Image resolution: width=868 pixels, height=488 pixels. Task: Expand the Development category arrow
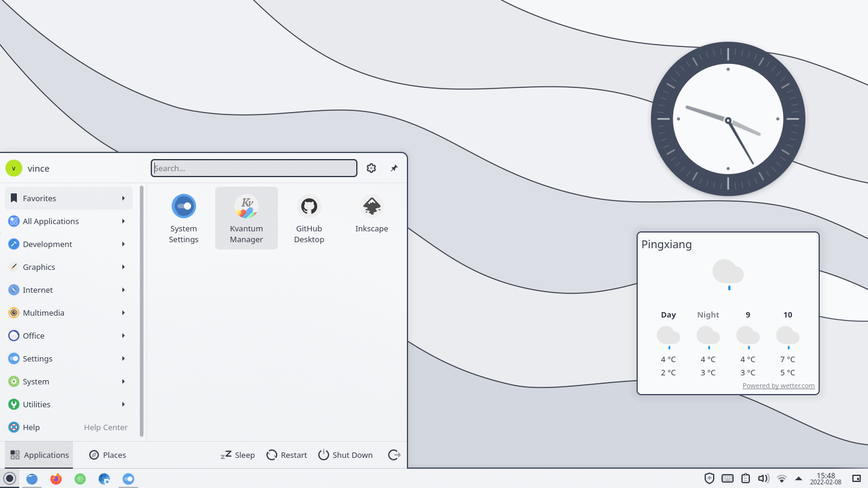pyautogui.click(x=123, y=244)
